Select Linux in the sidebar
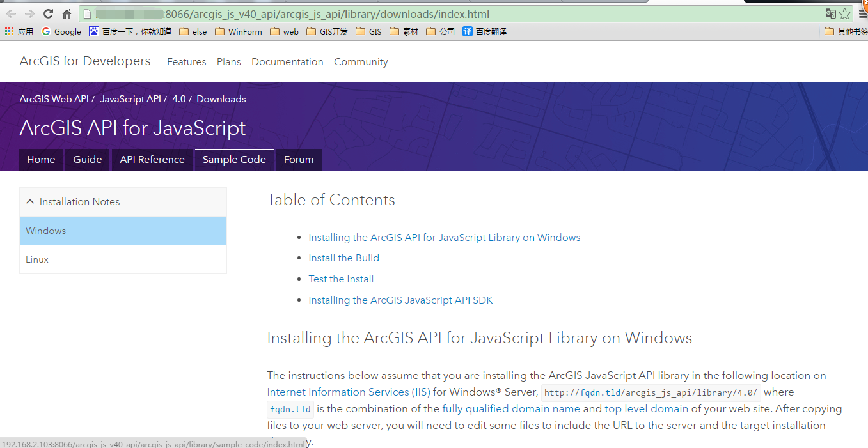The height and width of the screenshot is (448, 868). [x=123, y=259]
